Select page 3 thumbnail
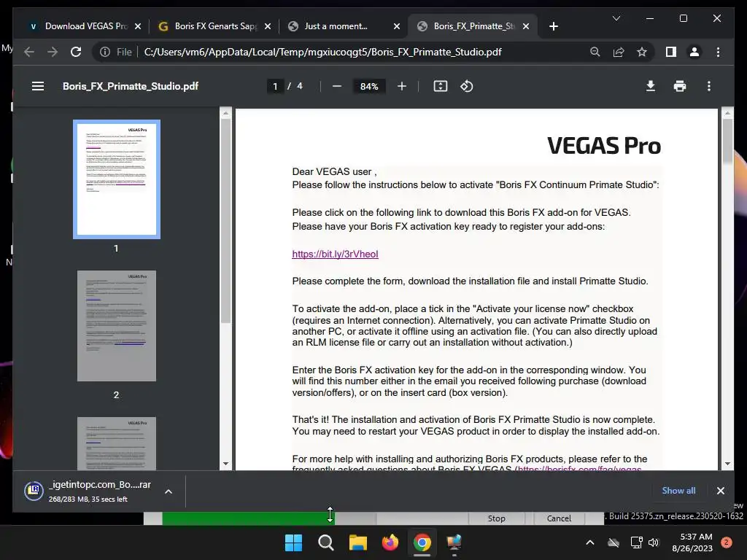The width and height of the screenshot is (747, 560). [x=117, y=443]
